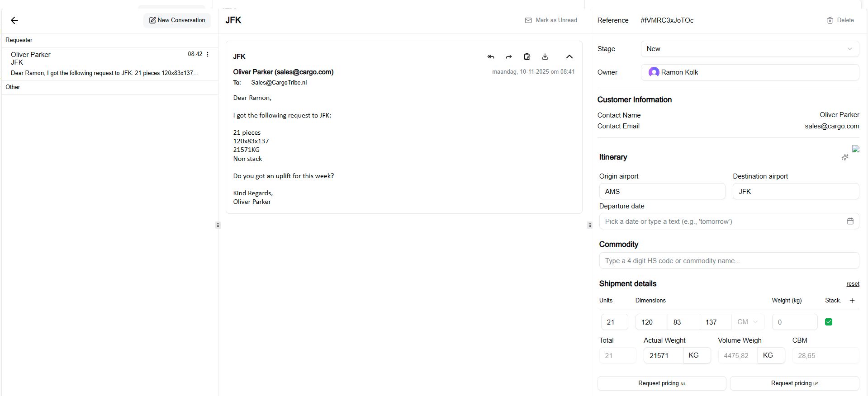This screenshot has height=396, width=868.
Task: Click the New Conversation button
Action: (x=177, y=20)
